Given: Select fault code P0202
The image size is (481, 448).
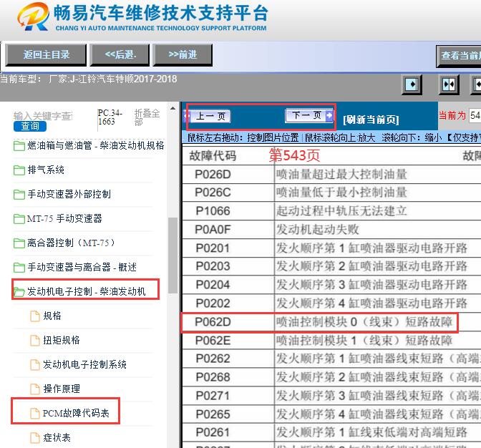Looking at the screenshot, I should [x=213, y=303].
